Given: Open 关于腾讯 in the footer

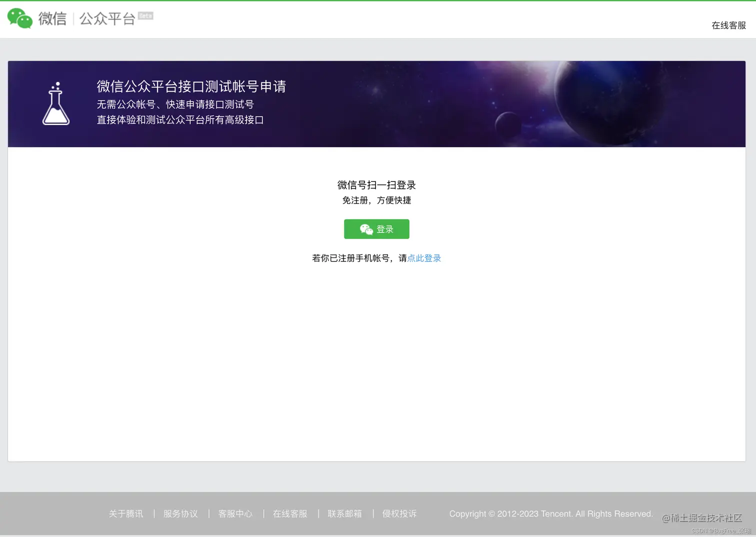Looking at the screenshot, I should click(126, 513).
